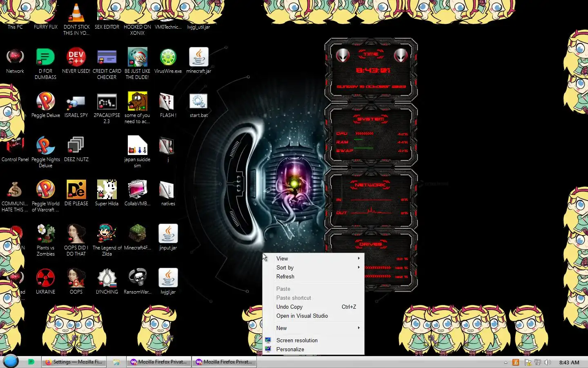
Task: Show hidden tray icons arrow
Action: click(506, 362)
